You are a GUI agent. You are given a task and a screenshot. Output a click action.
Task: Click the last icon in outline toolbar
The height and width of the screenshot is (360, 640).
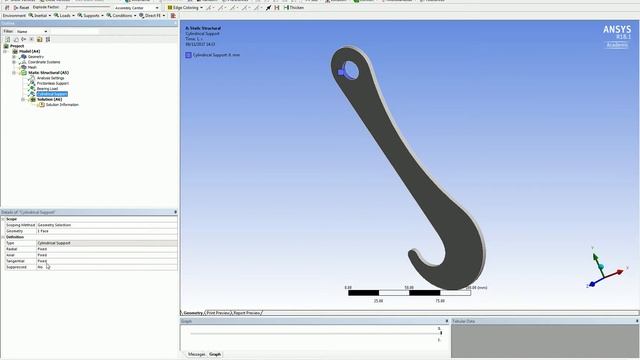48,40
